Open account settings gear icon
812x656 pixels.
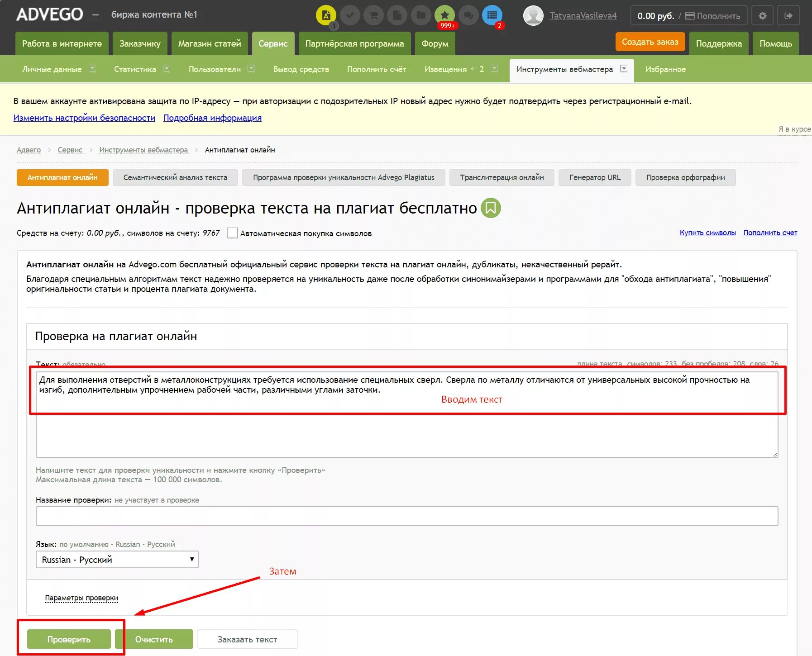pyautogui.click(x=763, y=16)
